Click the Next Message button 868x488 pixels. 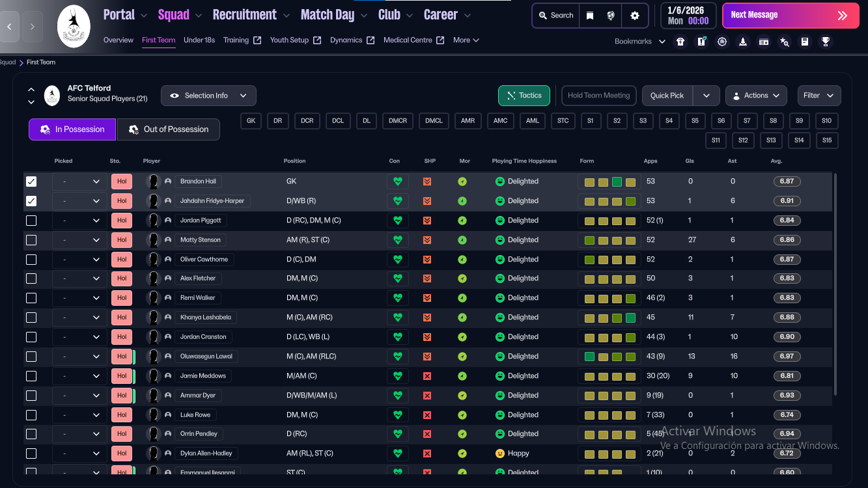pos(791,16)
